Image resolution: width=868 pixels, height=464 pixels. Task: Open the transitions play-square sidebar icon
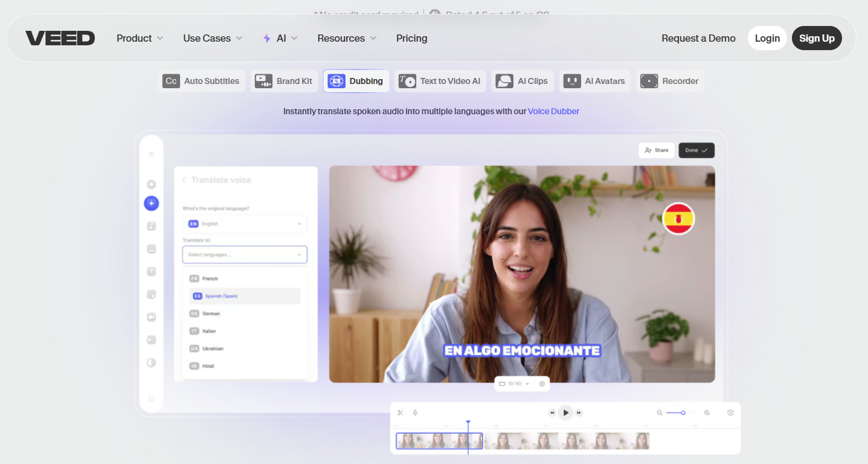(x=151, y=340)
